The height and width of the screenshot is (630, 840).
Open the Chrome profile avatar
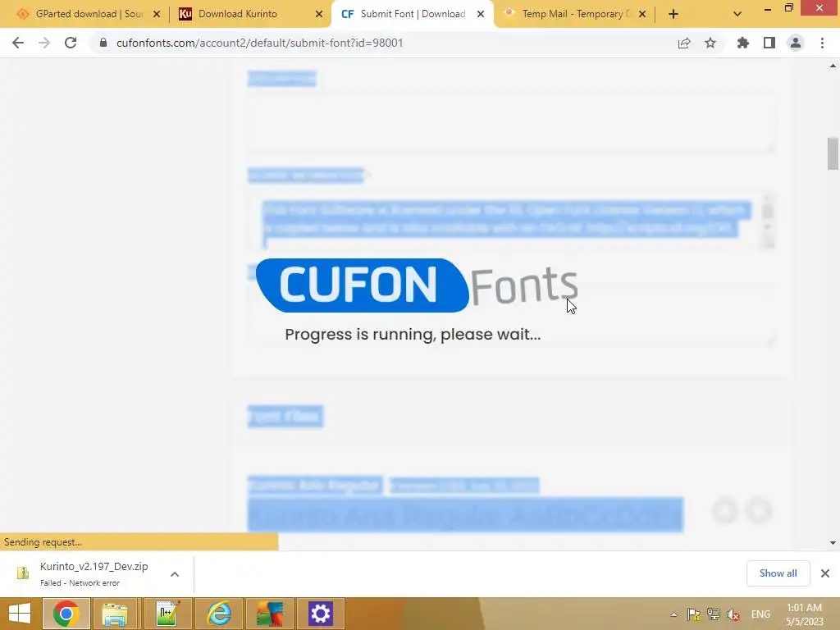pyautogui.click(x=796, y=43)
